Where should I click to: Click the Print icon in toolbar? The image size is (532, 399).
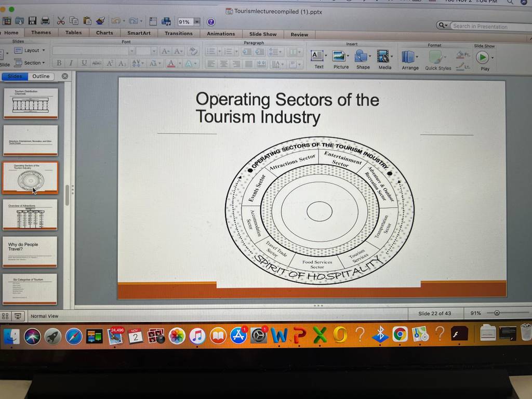[45, 21]
